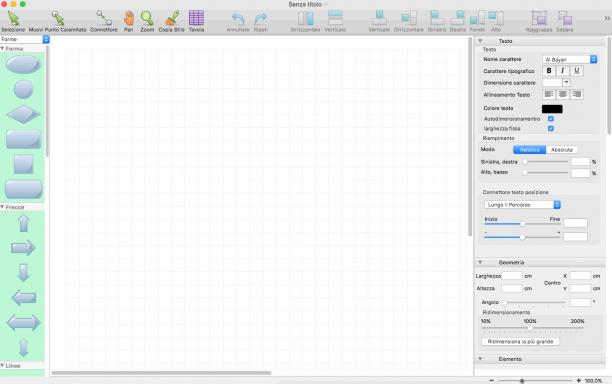Image resolution: width=612 pixels, height=384 pixels.
Task: Click Verticale distribute icon after Orizzontale
Action: [x=335, y=18]
